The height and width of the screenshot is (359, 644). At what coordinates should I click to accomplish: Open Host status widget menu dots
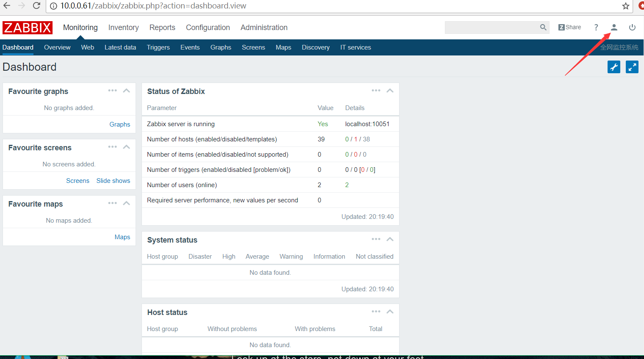pyautogui.click(x=376, y=312)
